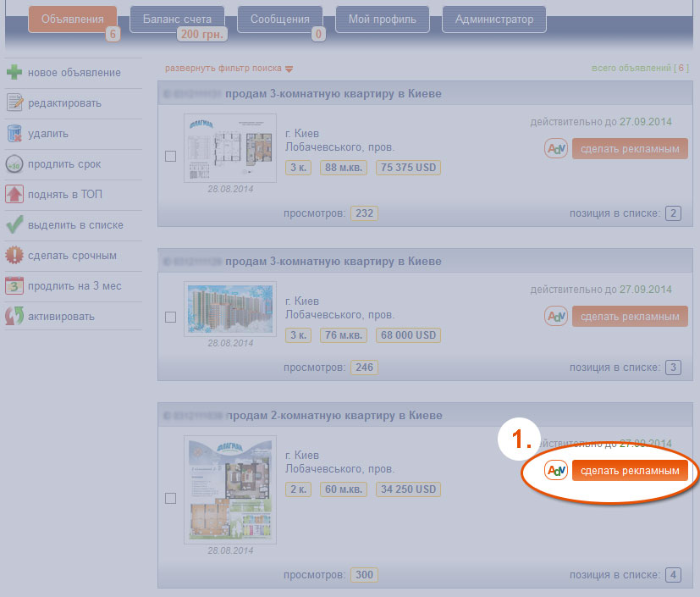Screen dimensions: 700x597
Task: Click the delete trash bin icon
Action: [x=14, y=134]
